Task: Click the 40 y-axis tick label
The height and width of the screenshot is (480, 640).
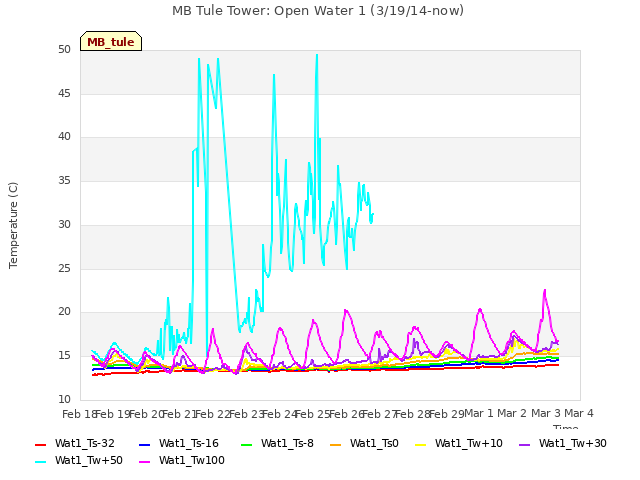Action: point(64,137)
